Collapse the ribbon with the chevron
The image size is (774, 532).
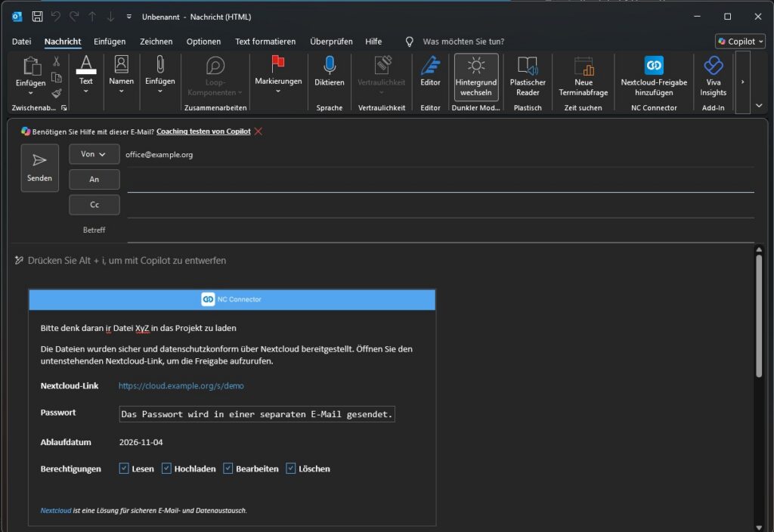point(759,106)
